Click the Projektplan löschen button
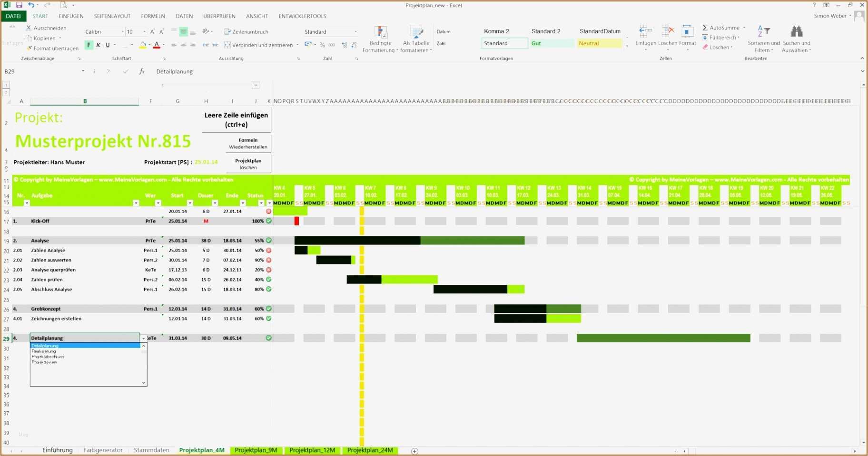This screenshot has width=868, height=456. pyautogui.click(x=248, y=164)
